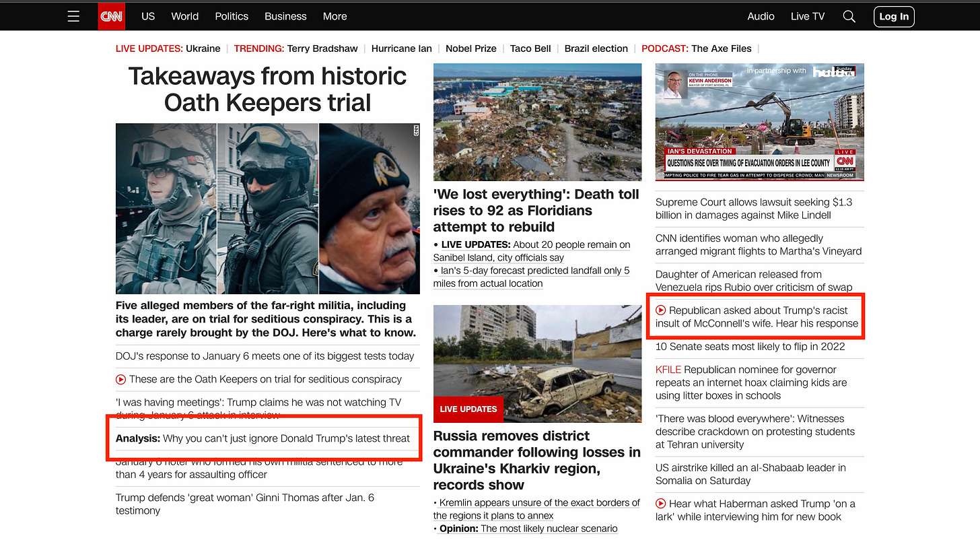Open Live TV in header
The width and height of the screenshot is (980, 540).
click(x=808, y=16)
